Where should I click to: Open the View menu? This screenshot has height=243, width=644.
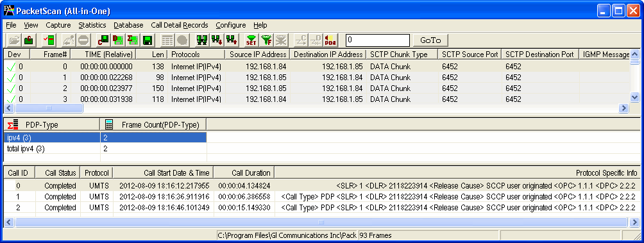(x=31, y=25)
